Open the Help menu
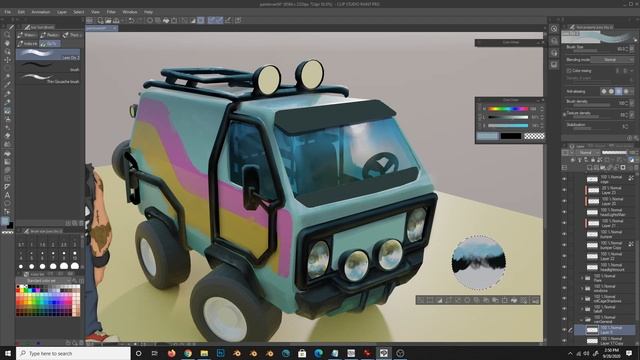The image size is (640, 360). (x=149, y=12)
